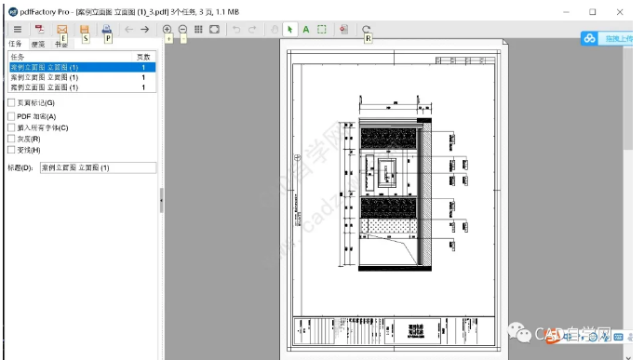Switch to the 便笺 tab

pos(38,44)
